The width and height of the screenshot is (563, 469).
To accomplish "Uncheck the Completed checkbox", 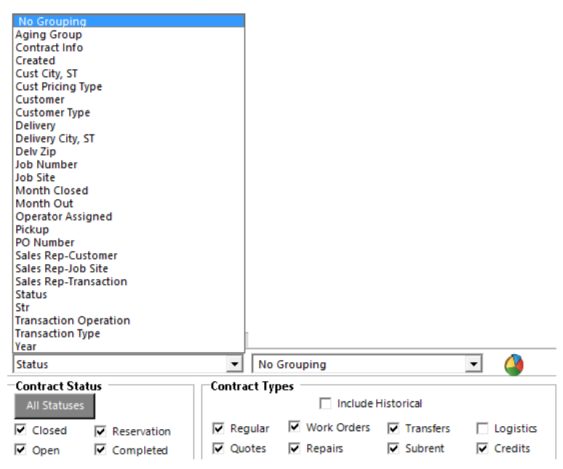I will (100, 449).
